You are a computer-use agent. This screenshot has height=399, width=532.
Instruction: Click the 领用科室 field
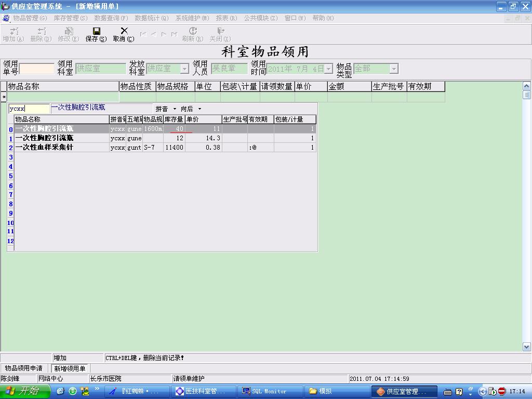click(x=100, y=69)
